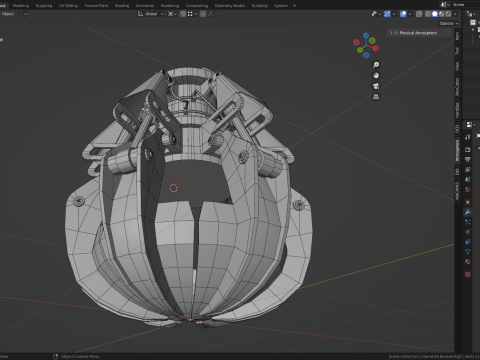Toggle proportional editing

coord(203,14)
